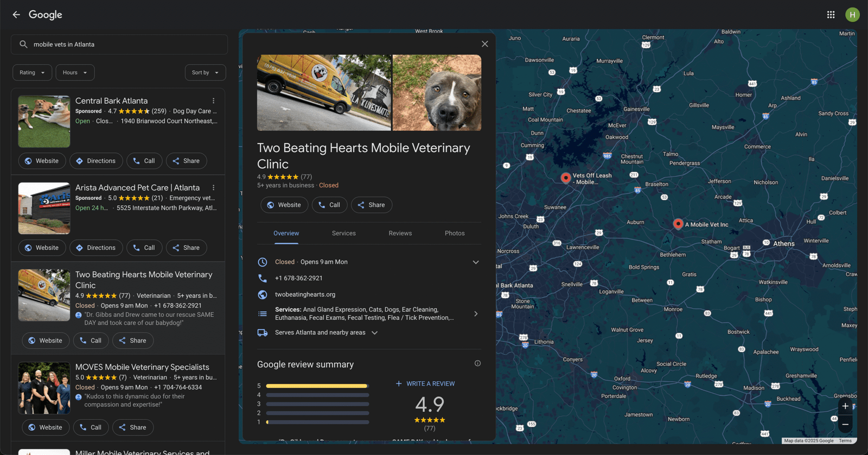Click the 4-star rating bar
The image size is (868, 455).
point(317,395)
